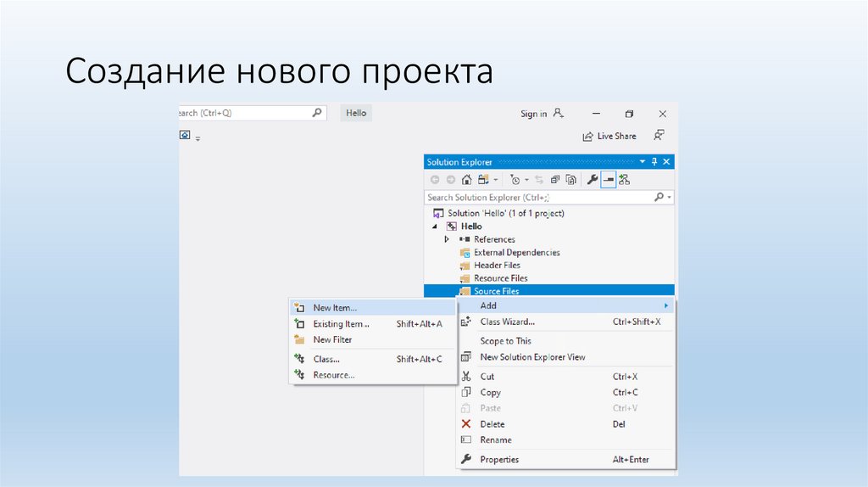This screenshot has height=487, width=868.
Task: Toggle the Preview Selected Items button
Action: (x=609, y=180)
